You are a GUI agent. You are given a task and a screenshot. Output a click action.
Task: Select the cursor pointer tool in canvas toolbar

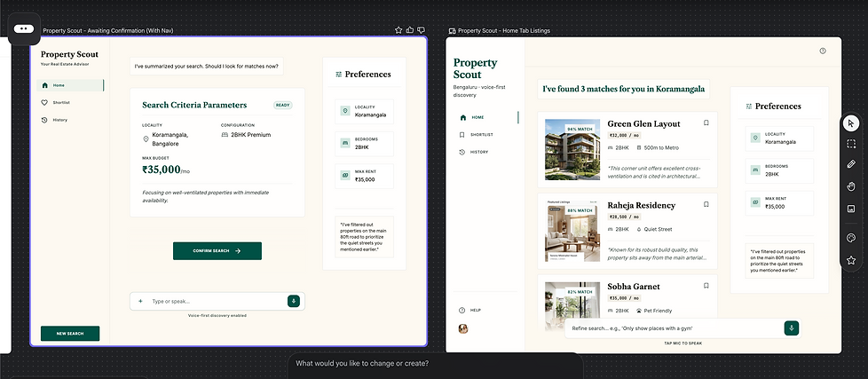click(851, 122)
